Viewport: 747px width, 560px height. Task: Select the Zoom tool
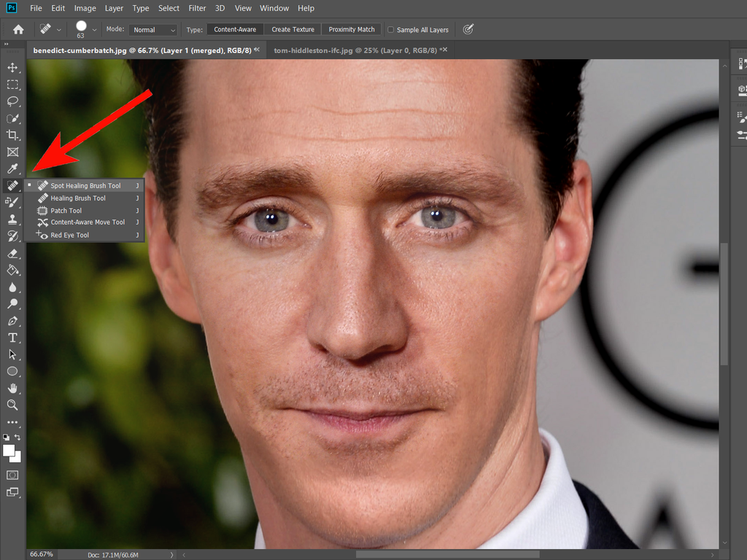click(12, 405)
